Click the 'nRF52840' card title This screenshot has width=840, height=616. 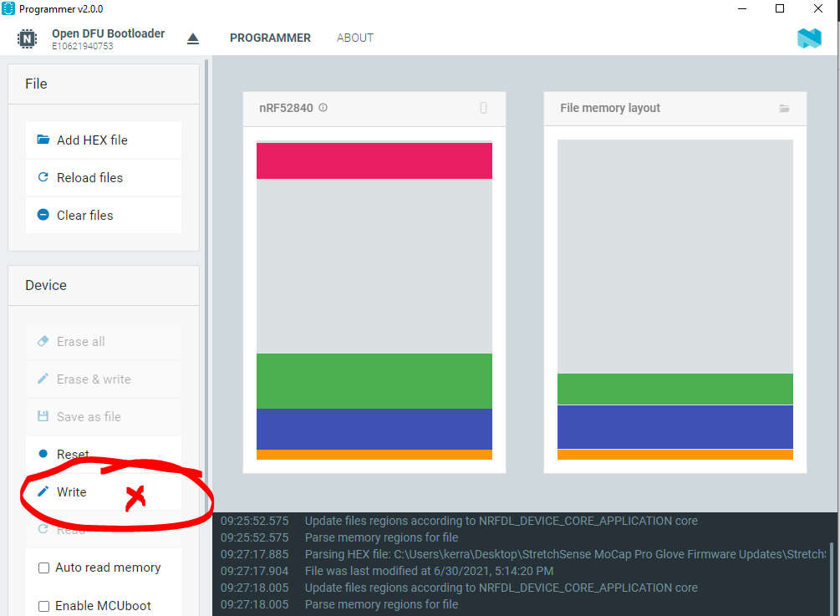click(286, 108)
